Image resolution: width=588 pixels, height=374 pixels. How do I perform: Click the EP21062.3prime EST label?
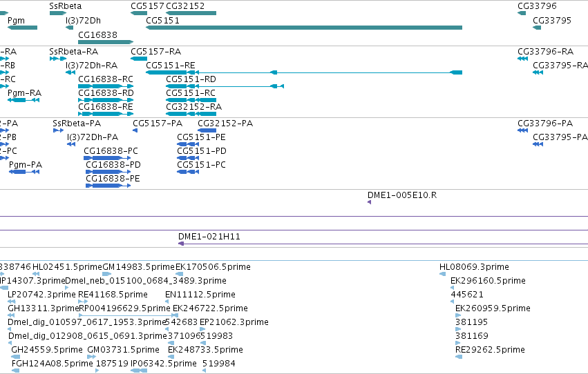[234, 323]
